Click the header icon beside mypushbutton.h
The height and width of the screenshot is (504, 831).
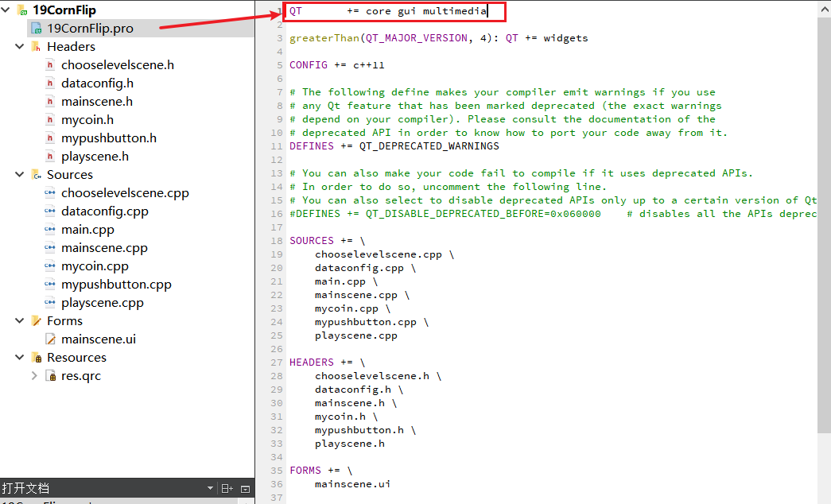[50, 138]
